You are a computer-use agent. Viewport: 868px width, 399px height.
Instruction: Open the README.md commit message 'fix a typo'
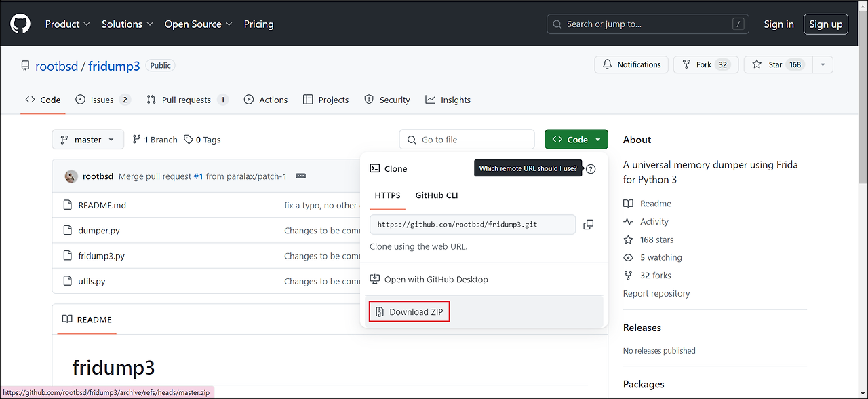tap(322, 205)
